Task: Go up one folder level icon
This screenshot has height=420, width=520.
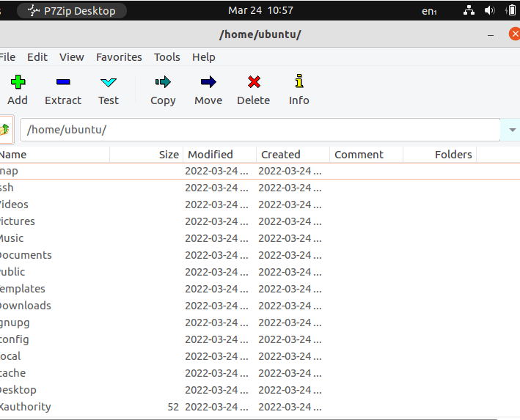Action: pos(5,129)
